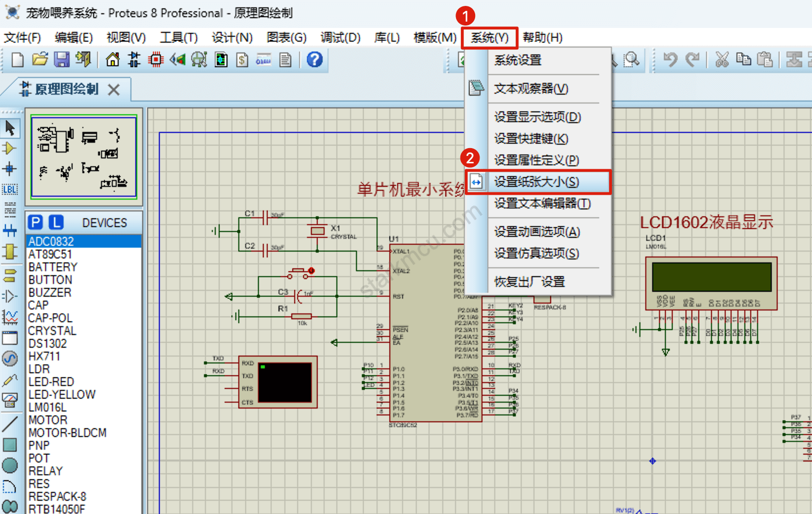Open the Design Explorer icon

[x=221, y=60]
